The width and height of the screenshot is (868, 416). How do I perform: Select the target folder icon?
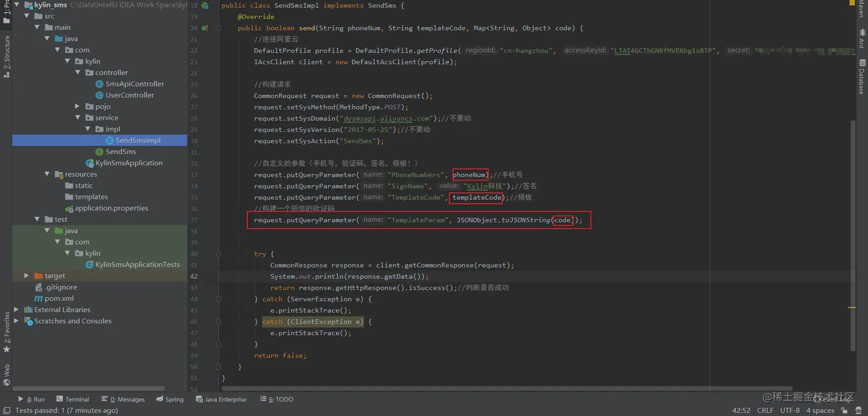38,276
